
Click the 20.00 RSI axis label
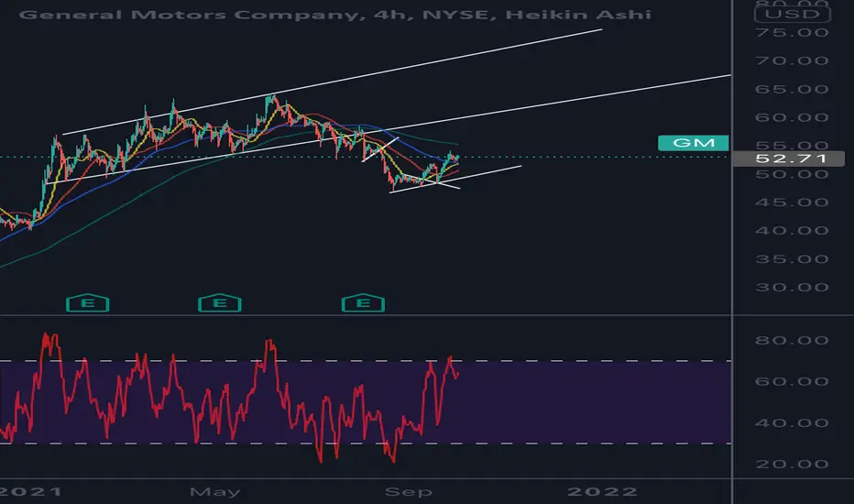(792, 465)
